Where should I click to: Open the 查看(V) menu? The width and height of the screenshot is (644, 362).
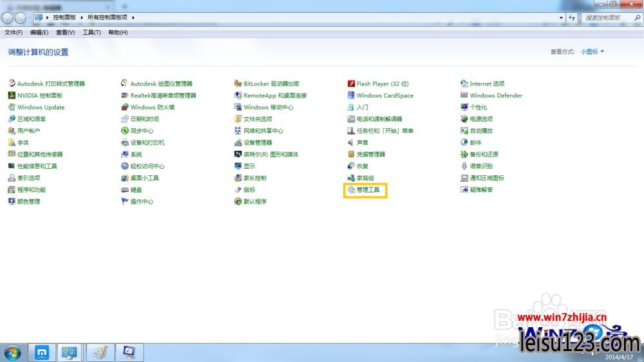point(65,32)
